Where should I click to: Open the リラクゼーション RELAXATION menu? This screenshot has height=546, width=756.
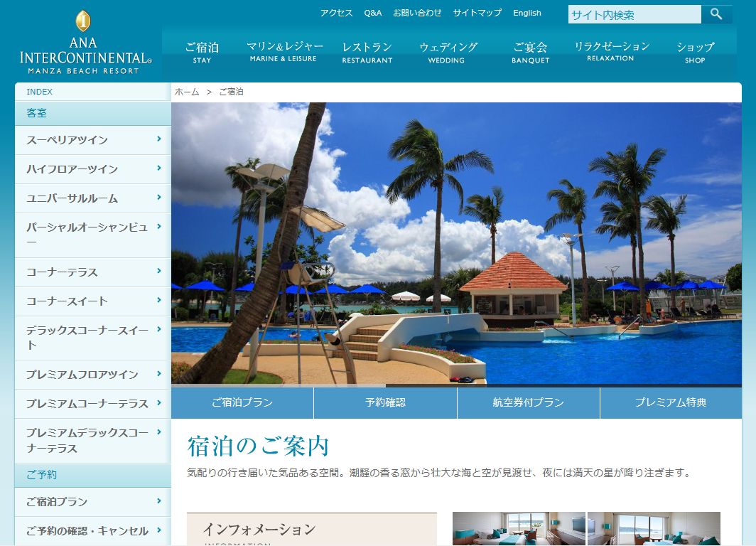pos(611,51)
